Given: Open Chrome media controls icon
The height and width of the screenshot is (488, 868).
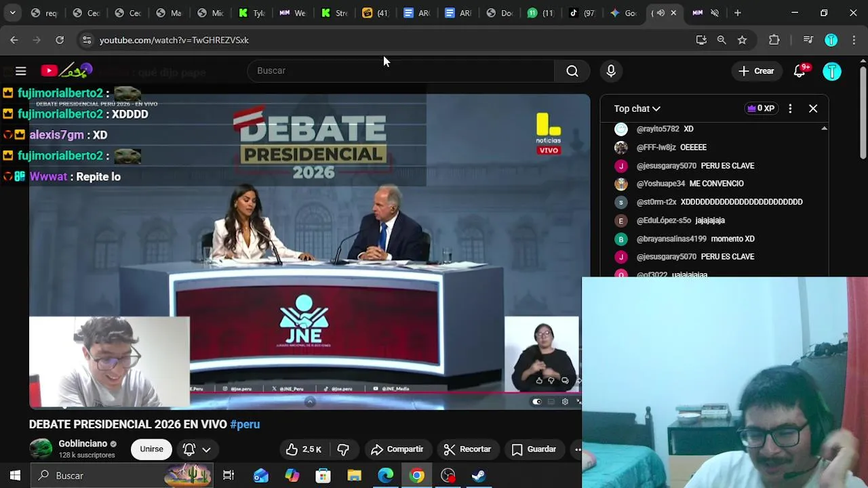Looking at the screenshot, I should (808, 40).
